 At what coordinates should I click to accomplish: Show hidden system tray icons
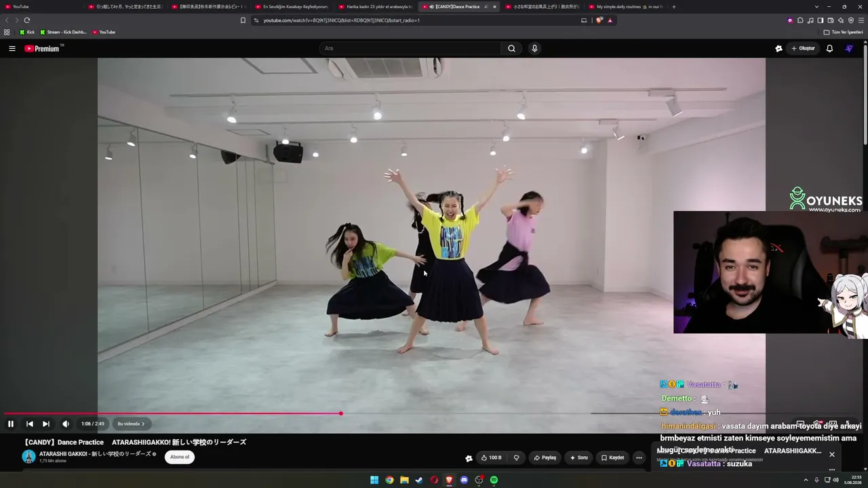tap(806, 480)
